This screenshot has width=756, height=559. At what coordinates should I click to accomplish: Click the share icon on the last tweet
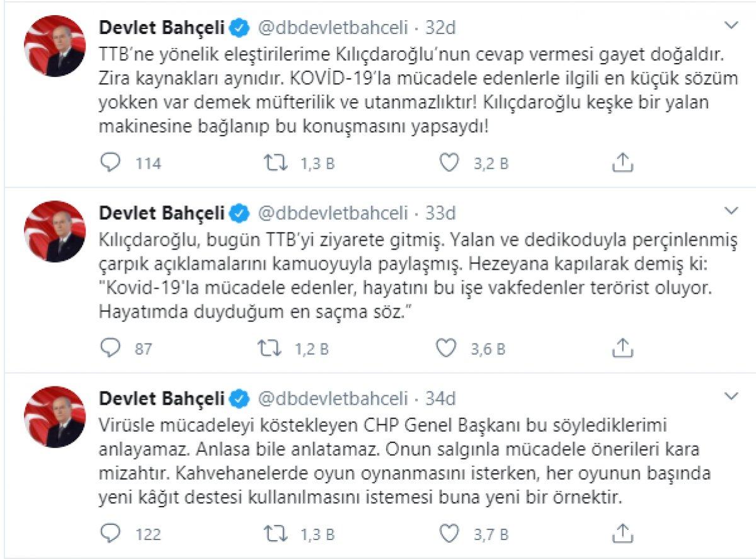pos(624,533)
